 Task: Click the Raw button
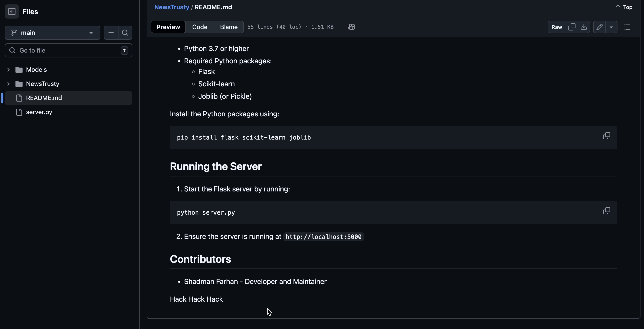point(556,27)
